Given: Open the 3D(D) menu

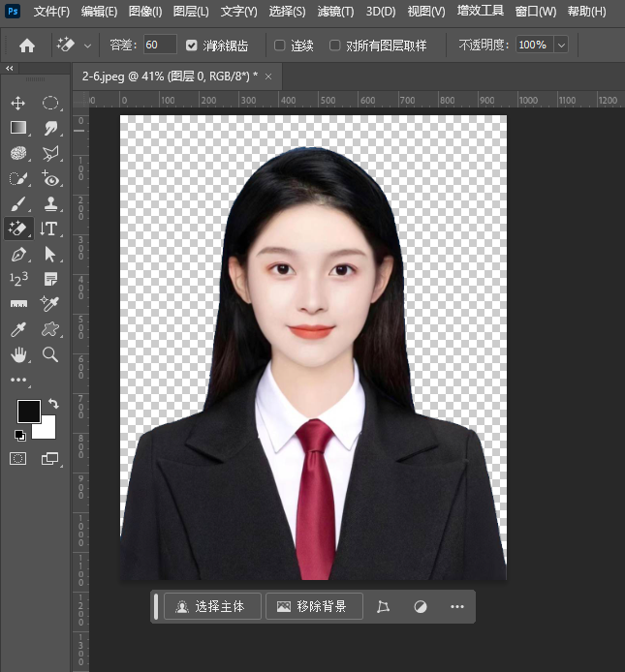Looking at the screenshot, I should [x=381, y=12].
